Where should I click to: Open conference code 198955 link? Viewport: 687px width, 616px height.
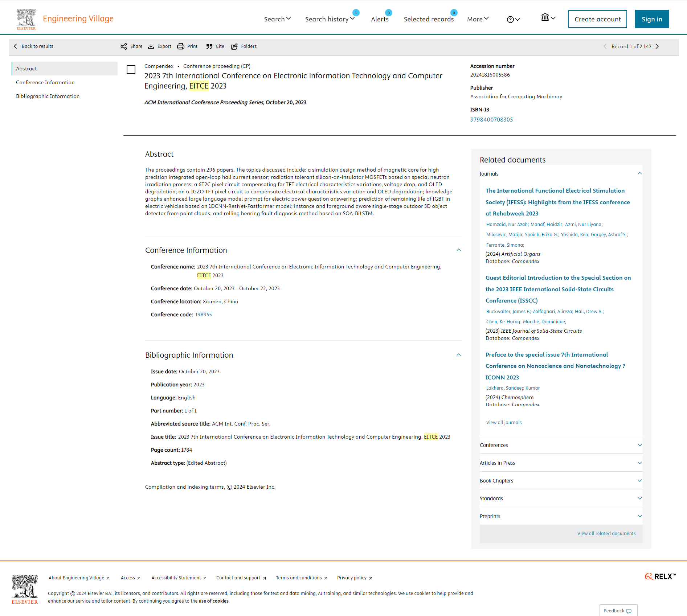(x=203, y=315)
